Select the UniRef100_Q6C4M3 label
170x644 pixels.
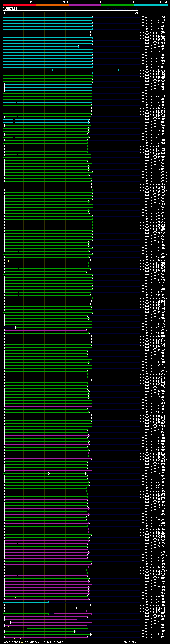click(152, 336)
